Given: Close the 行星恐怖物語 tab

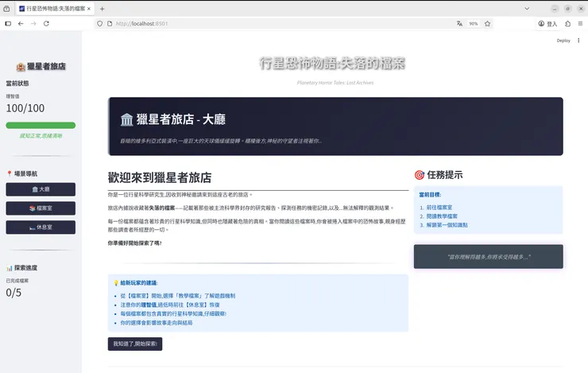Looking at the screenshot, I should click(89, 9).
